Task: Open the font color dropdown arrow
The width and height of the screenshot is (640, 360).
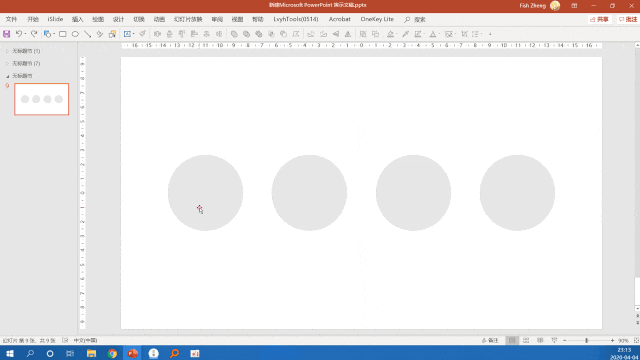Action: [x=439, y=34]
